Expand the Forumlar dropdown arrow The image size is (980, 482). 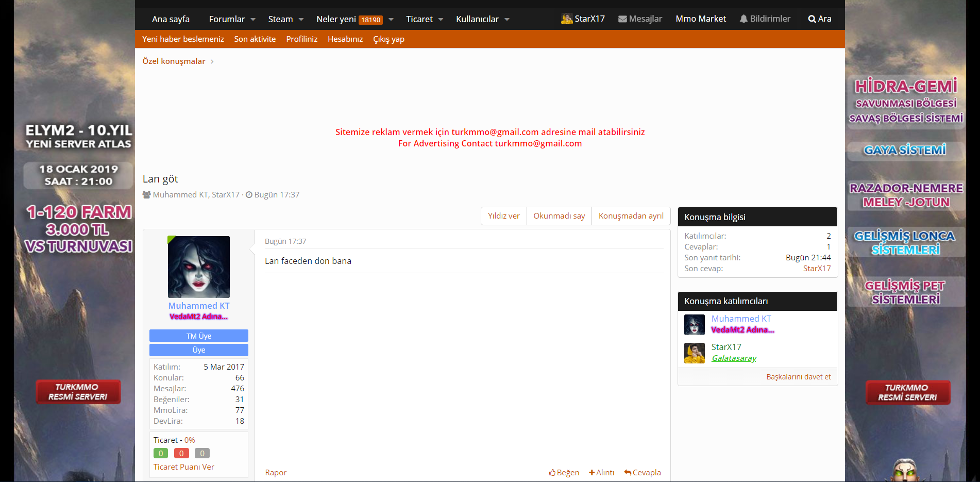click(253, 20)
